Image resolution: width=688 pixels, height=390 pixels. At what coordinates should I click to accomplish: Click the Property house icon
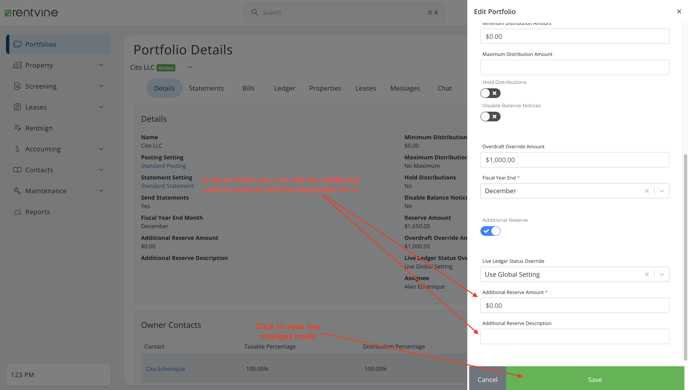[x=17, y=65]
